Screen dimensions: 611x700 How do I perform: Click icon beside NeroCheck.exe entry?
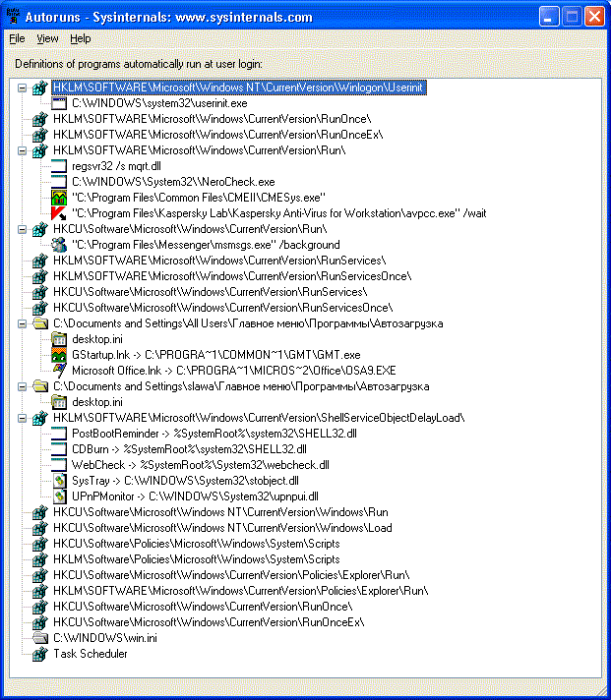pyautogui.click(x=58, y=182)
